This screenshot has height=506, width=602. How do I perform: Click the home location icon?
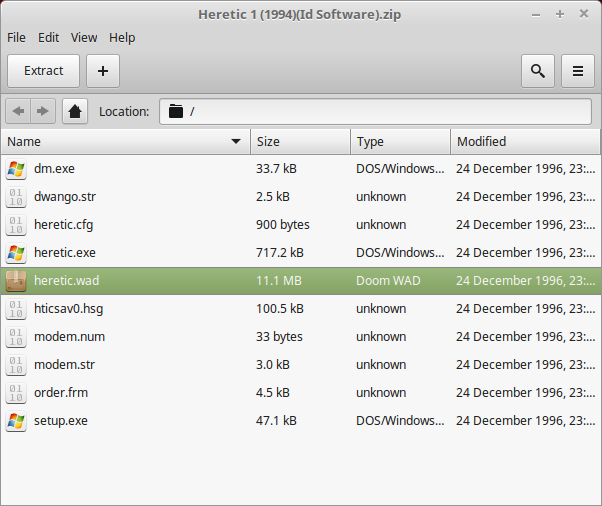tap(75, 111)
